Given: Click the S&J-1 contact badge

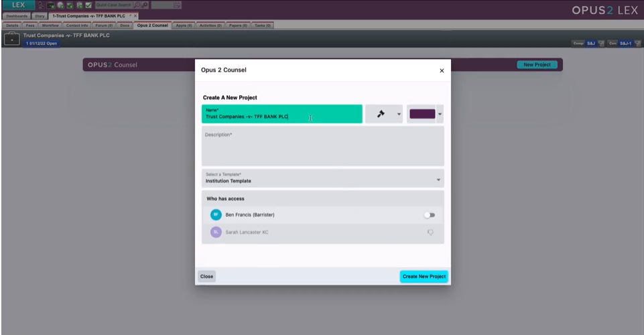Looking at the screenshot, I should point(625,43).
